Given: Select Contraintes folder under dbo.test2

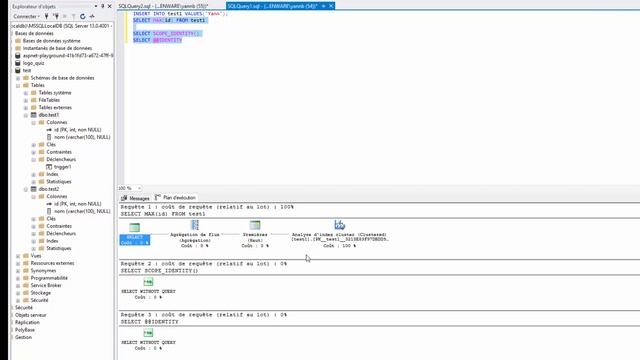Looking at the screenshot, I should click(x=59, y=226).
